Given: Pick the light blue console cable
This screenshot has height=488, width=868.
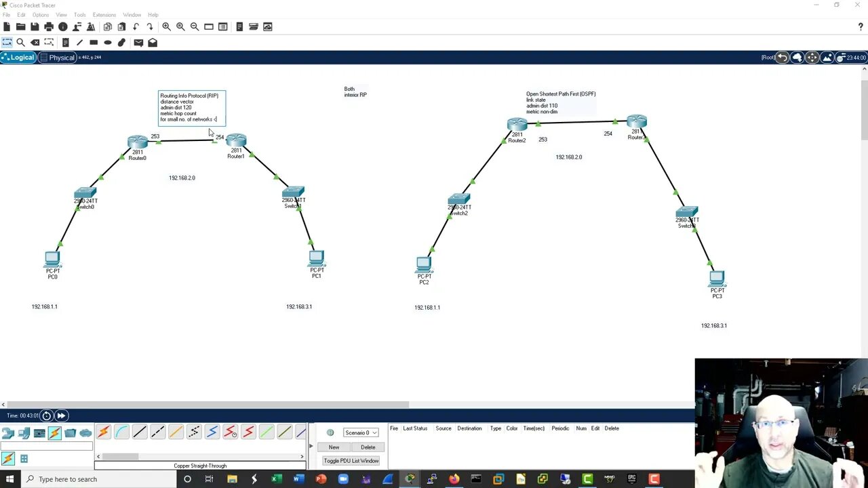Looking at the screenshot, I should click(121, 432).
